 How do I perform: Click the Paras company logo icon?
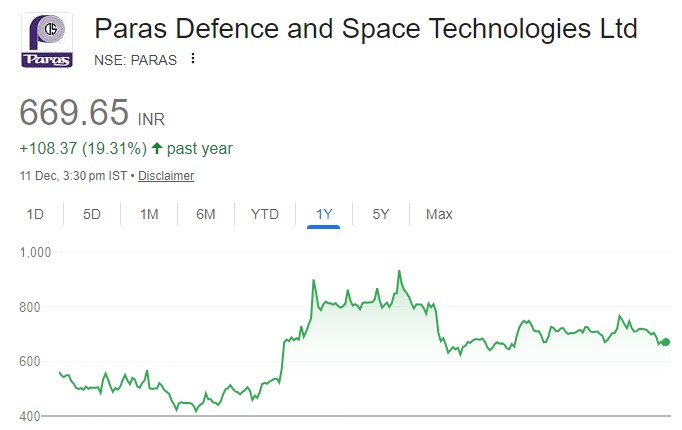(x=47, y=41)
